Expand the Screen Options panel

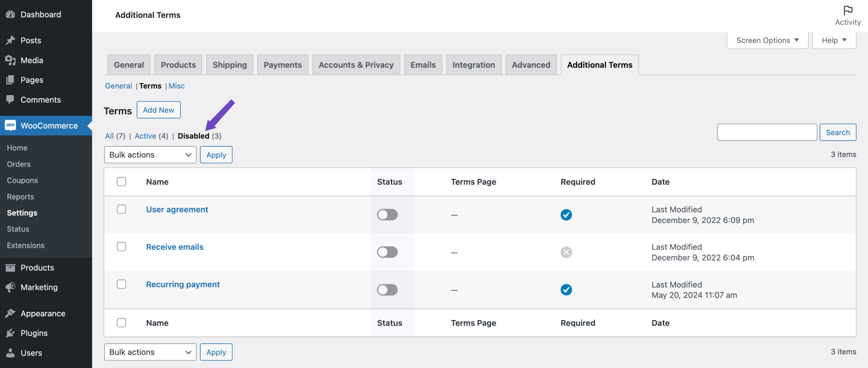(x=767, y=40)
